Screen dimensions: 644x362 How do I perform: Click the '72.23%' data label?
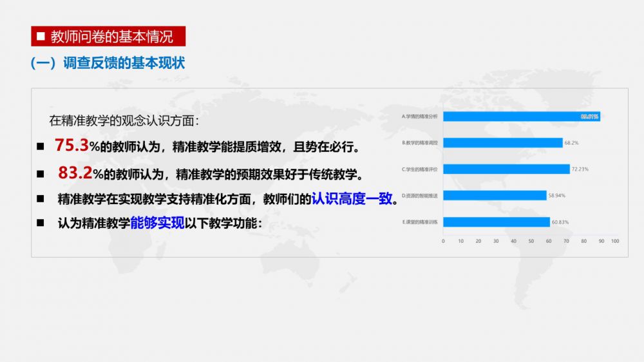(580, 169)
